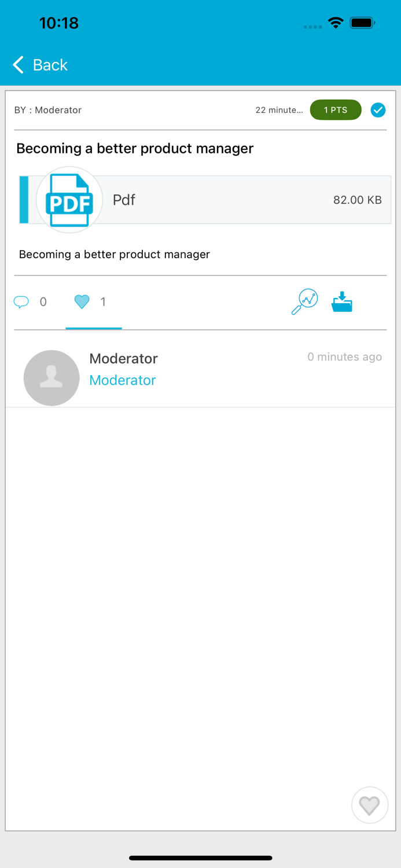Viewport: 401px width, 868px height.
Task: Click the blue Moderator role link
Action: [x=123, y=380]
